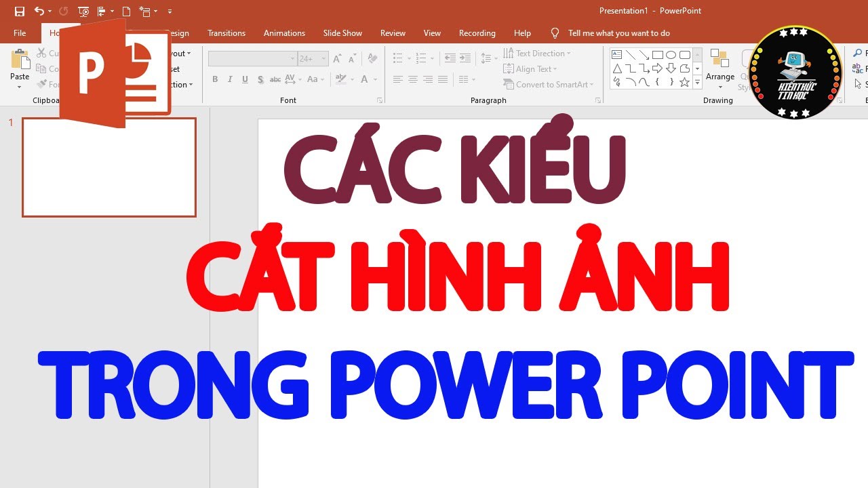Click the Align Objects icon in quick access toolbar
Image resolution: width=868 pixels, height=488 pixels.
click(101, 12)
